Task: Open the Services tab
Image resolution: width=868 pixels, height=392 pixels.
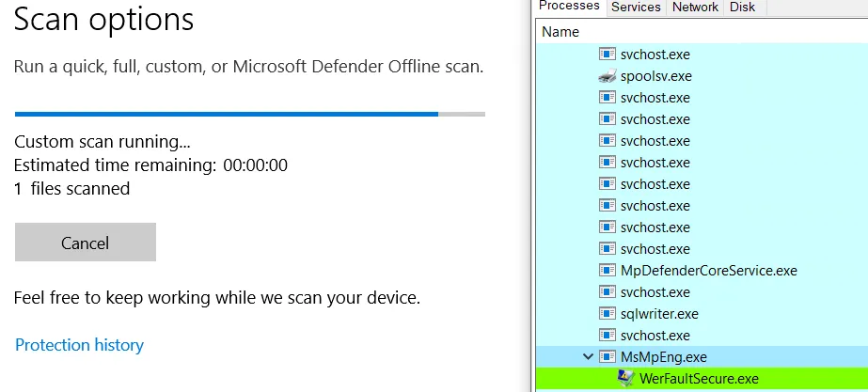Action: tap(636, 7)
